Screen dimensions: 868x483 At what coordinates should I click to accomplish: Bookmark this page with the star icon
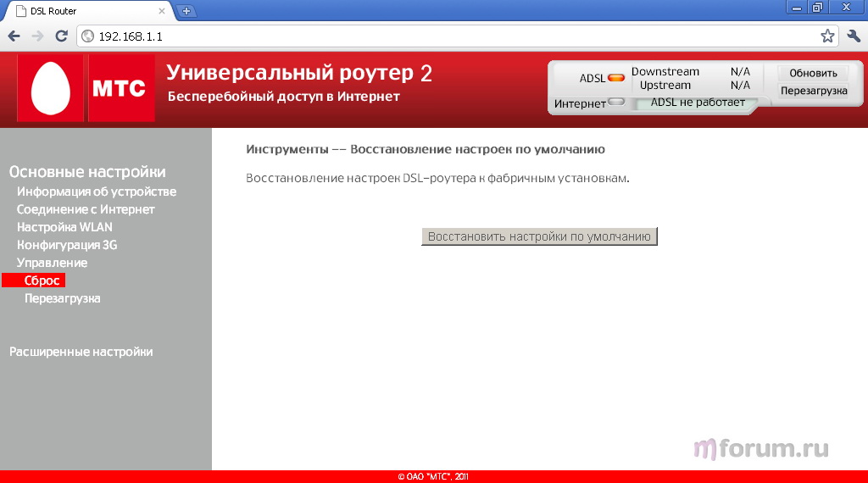click(x=827, y=36)
